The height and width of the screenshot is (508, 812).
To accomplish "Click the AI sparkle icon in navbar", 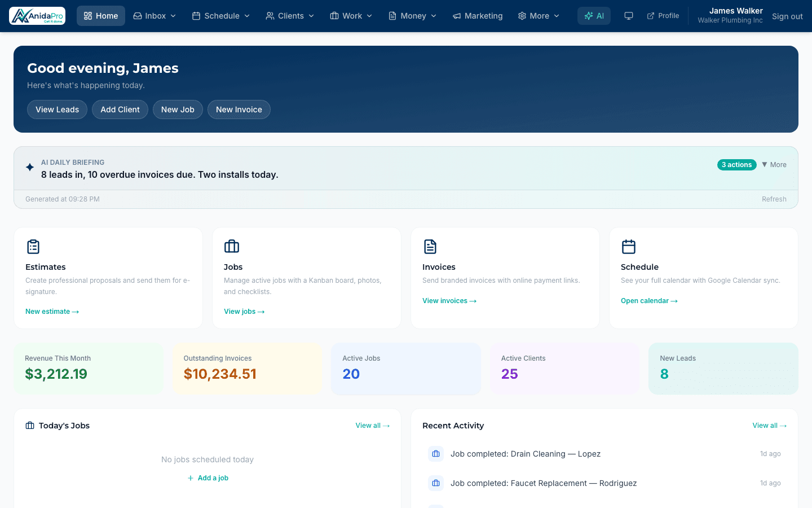I will tap(588, 16).
